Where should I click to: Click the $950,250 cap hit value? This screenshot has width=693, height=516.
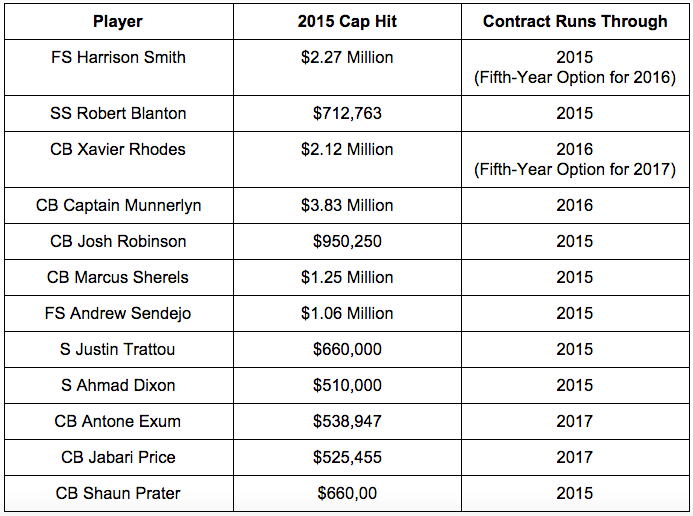coord(347,241)
